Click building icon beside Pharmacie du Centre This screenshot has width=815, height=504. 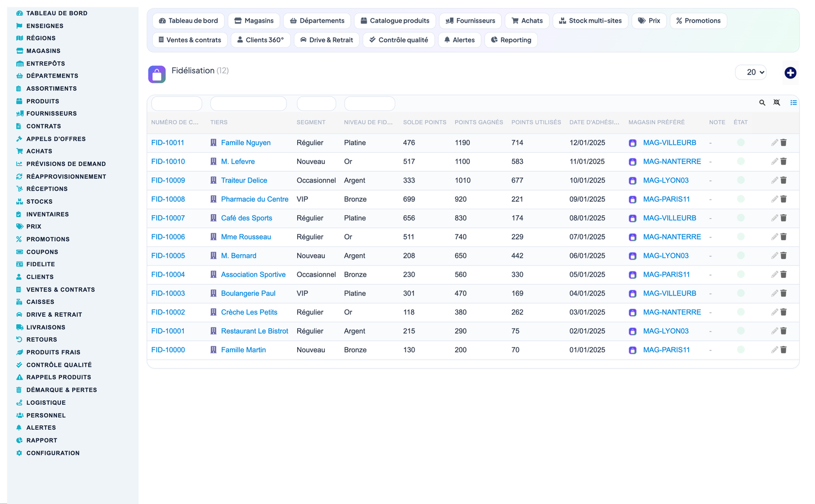tap(213, 199)
